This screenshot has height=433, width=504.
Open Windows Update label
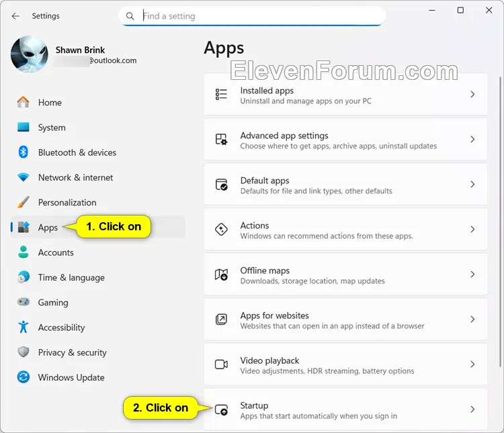(x=71, y=377)
